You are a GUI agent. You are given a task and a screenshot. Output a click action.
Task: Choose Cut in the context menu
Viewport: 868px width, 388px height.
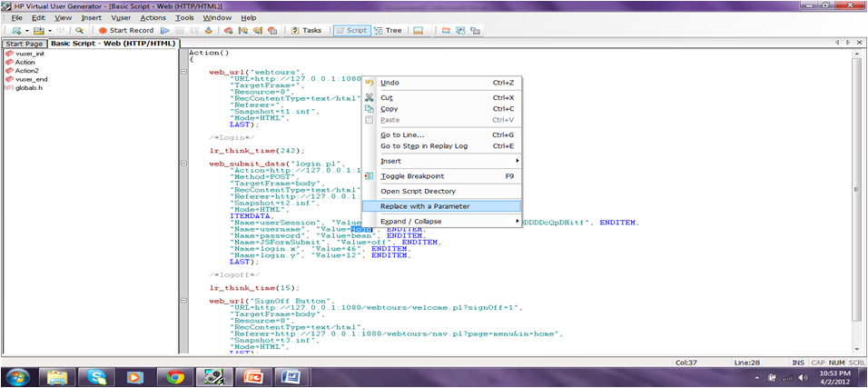point(441,97)
